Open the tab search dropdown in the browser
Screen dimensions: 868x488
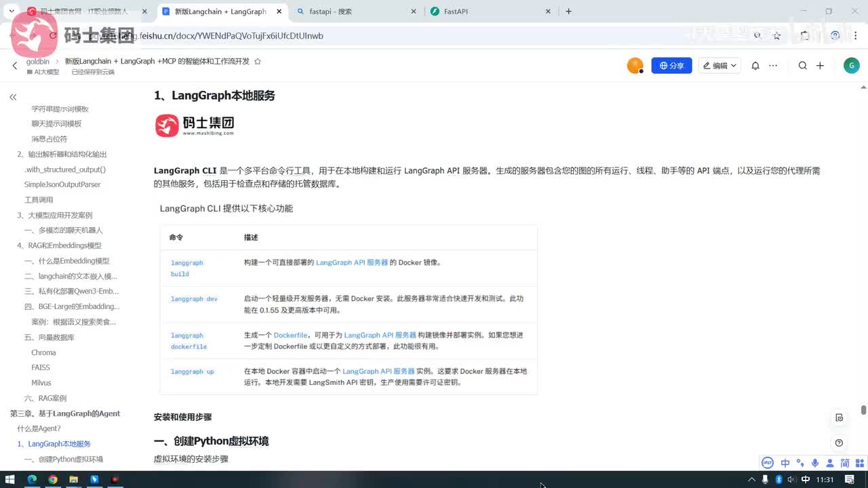coord(12,12)
